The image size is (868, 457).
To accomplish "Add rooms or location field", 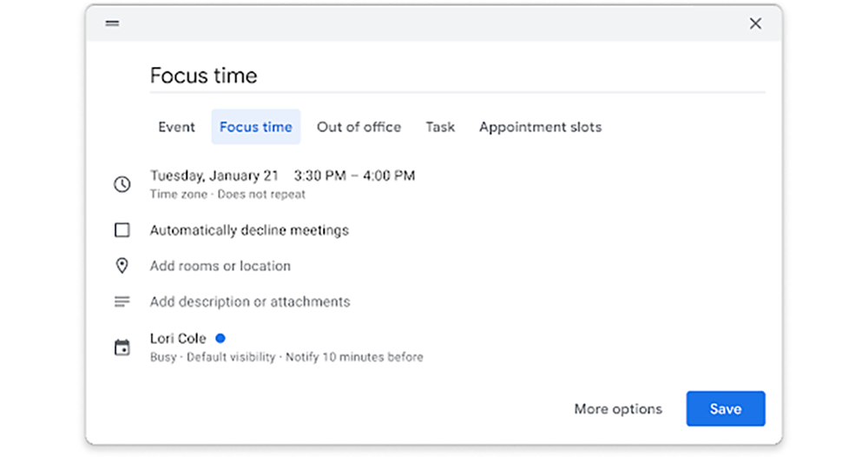I will click(x=220, y=266).
